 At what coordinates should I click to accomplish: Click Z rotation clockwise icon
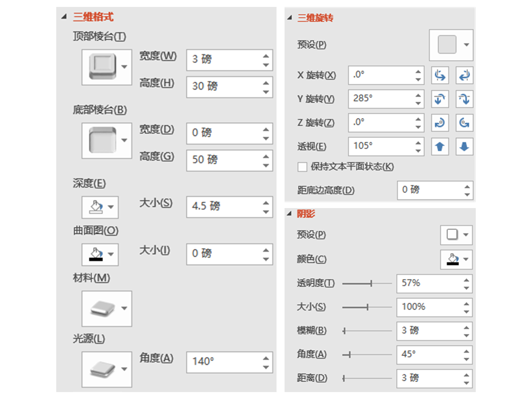440,123
